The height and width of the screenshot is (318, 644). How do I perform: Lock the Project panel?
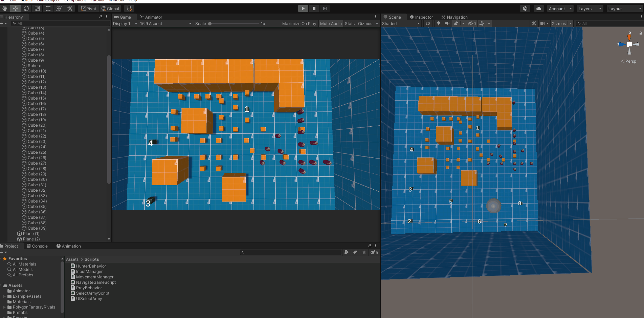point(370,246)
